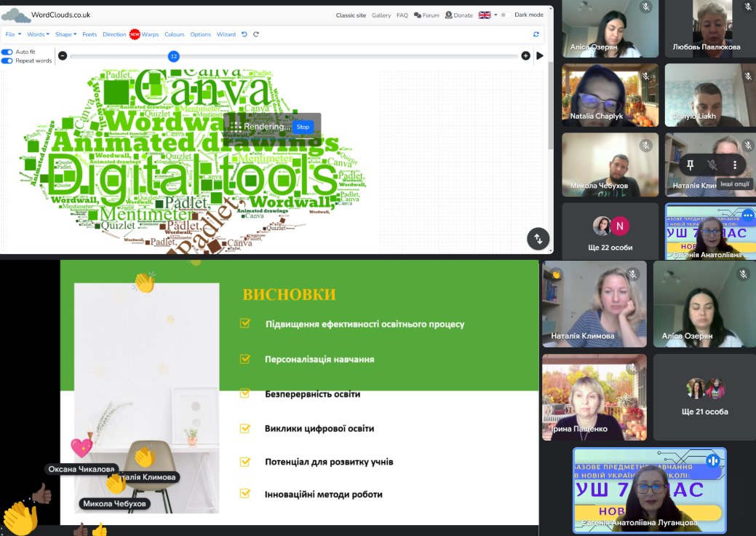Image resolution: width=756 pixels, height=536 pixels.
Task: Click slide line Інноваційні методи роботи
Action: tap(324, 494)
